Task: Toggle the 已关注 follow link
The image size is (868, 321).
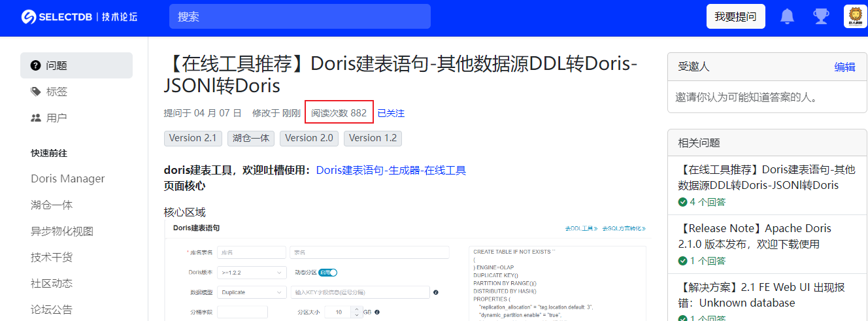Action: (391, 113)
